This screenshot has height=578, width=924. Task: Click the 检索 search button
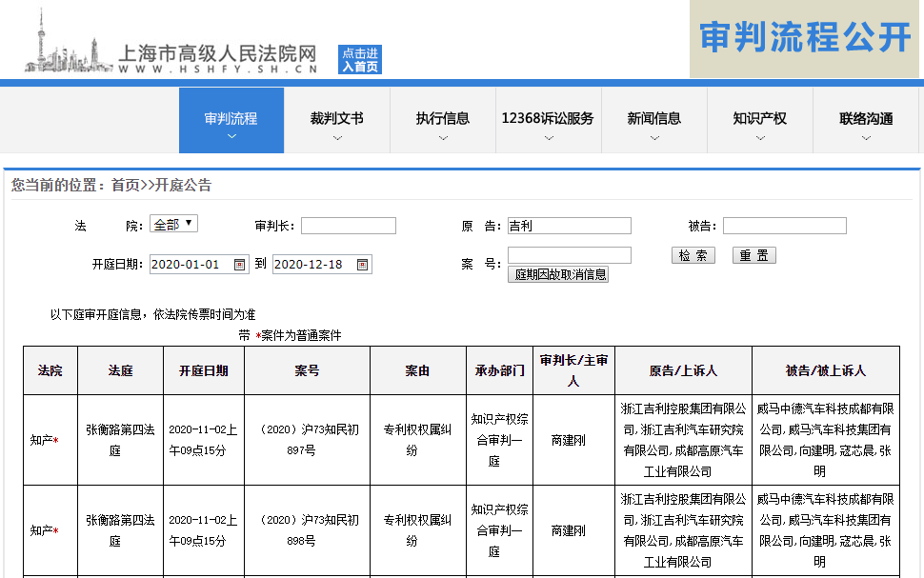coord(693,256)
